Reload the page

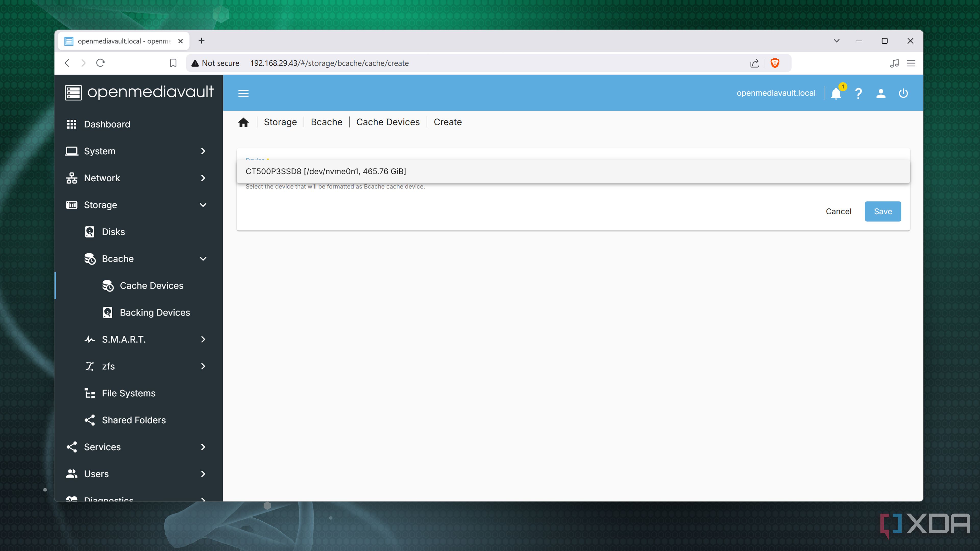pyautogui.click(x=101, y=63)
